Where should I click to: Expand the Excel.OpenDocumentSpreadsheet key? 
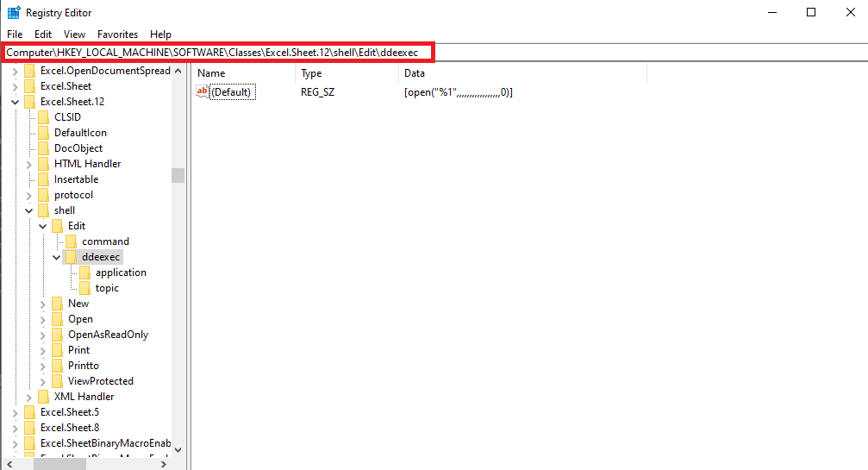click(x=15, y=71)
